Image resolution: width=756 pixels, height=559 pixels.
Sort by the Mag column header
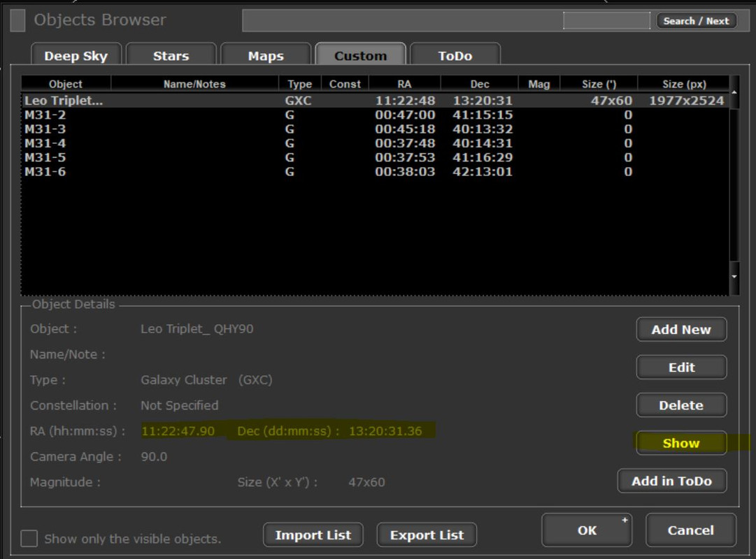click(539, 84)
